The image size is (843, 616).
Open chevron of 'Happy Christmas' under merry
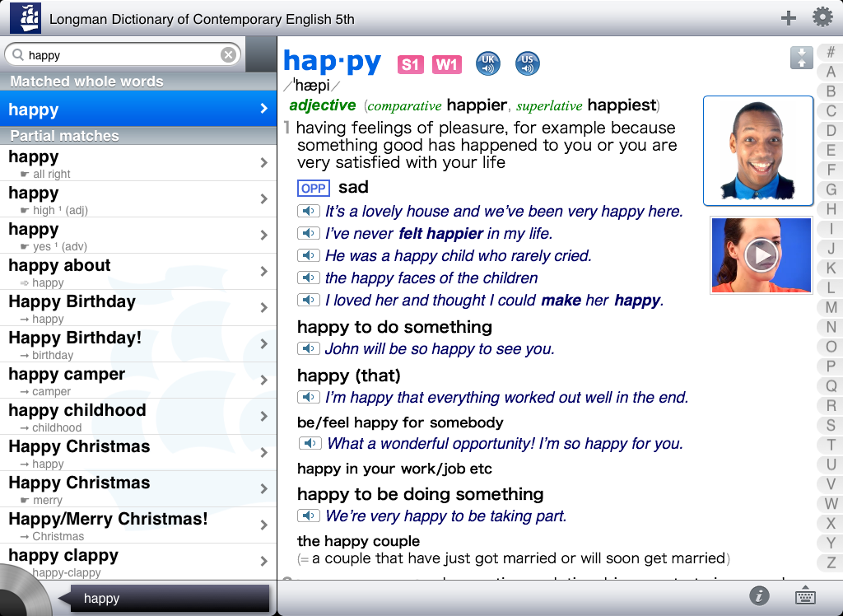pyautogui.click(x=264, y=488)
